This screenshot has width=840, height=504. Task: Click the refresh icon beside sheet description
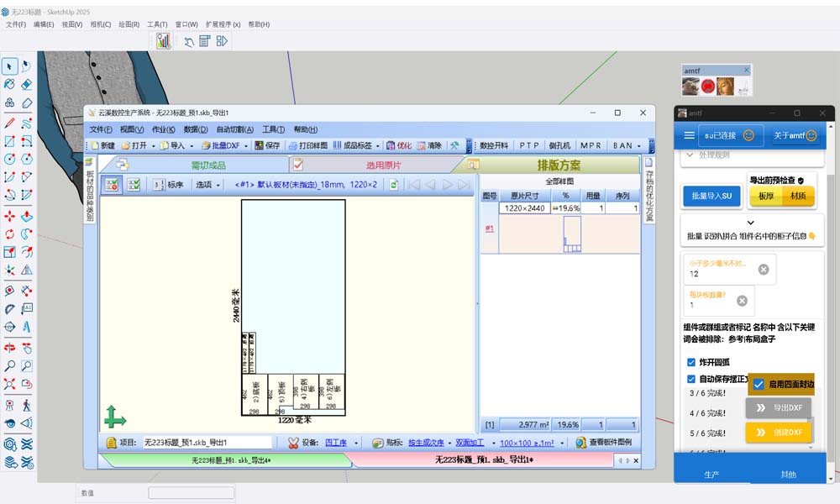[x=394, y=185]
